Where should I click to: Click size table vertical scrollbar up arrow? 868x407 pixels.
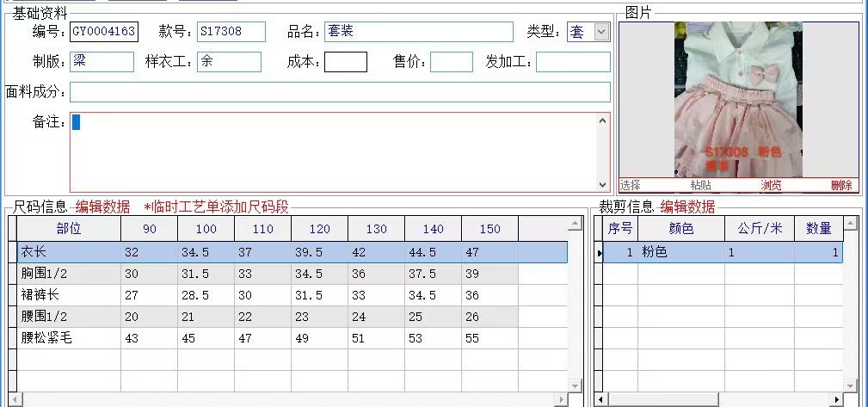click(576, 224)
